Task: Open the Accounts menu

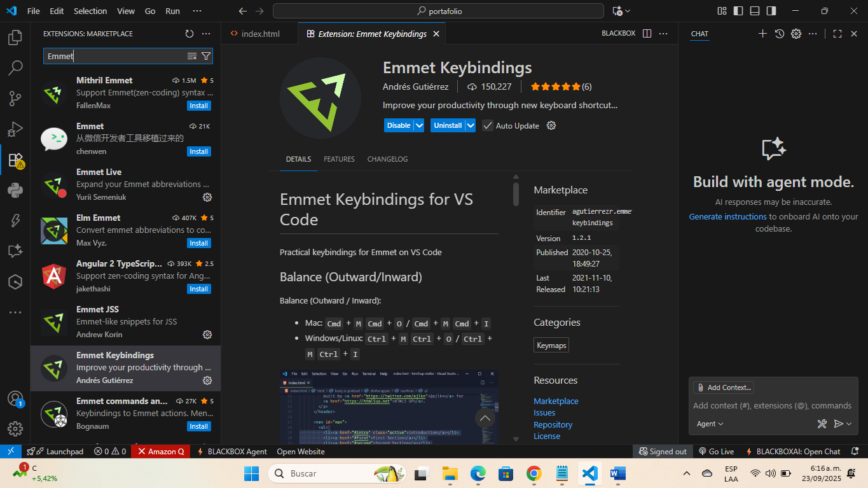Action: pos(15,399)
